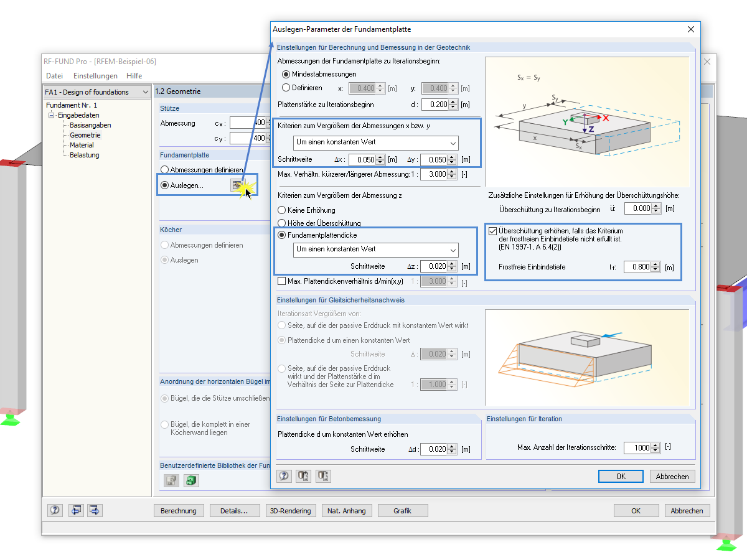Select Abmessungen definieren under Fundamentplatte
The image size is (747, 560).
tap(164, 170)
